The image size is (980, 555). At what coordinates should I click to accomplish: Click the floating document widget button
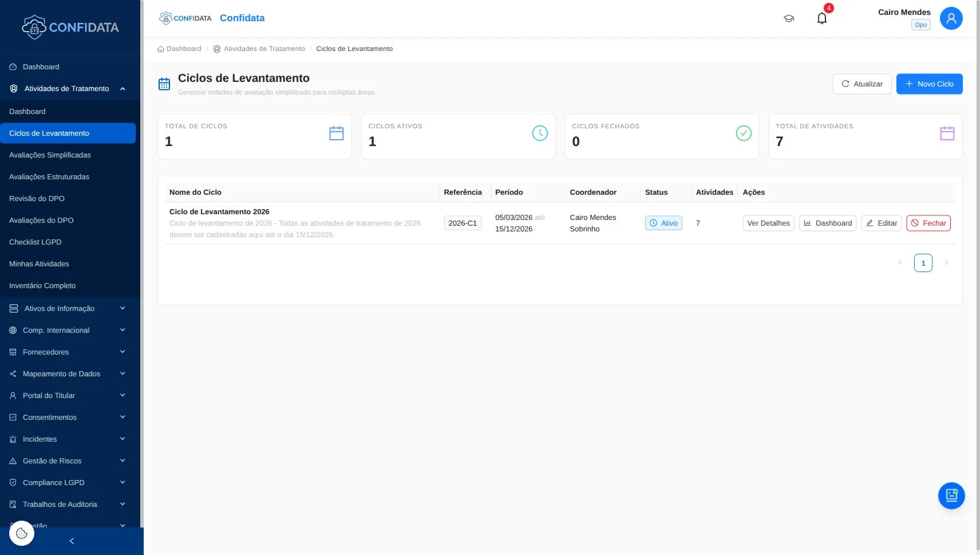point(951,495)
